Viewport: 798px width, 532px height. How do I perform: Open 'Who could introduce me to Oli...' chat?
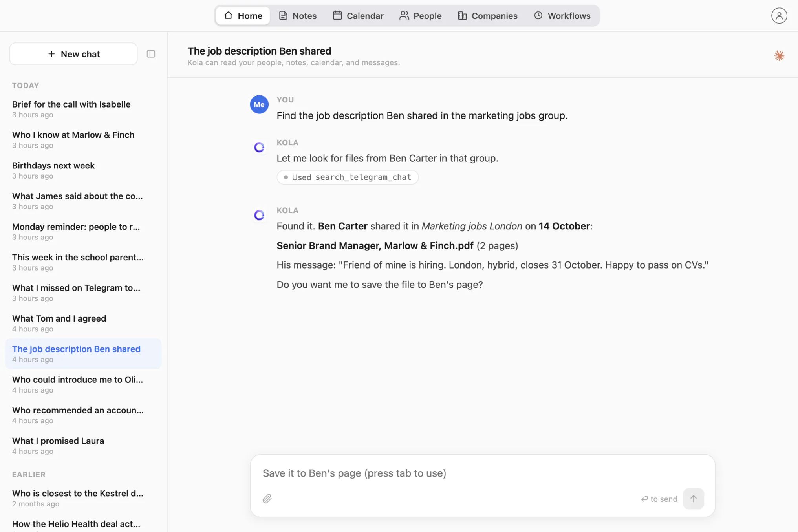[83, 384]
